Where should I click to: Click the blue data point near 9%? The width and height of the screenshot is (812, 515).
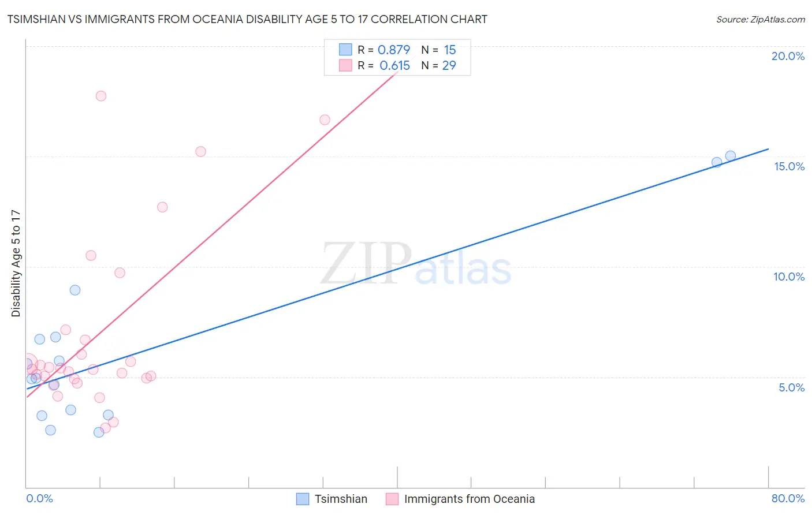tap(75, 290)
